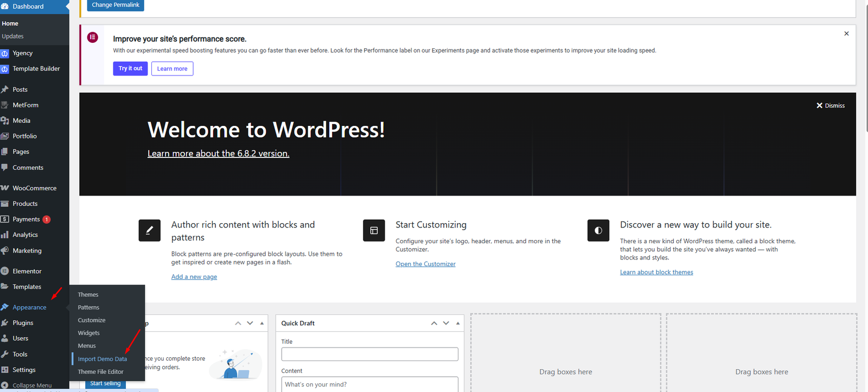Open the Customizer link
The width and height of the screenshot is (868, 392).
coord(425,264)
